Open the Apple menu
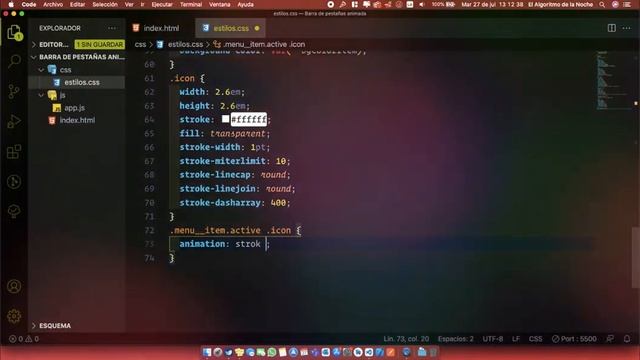The height and width of the screenshot is (360, 640). [x=11, y=4]
